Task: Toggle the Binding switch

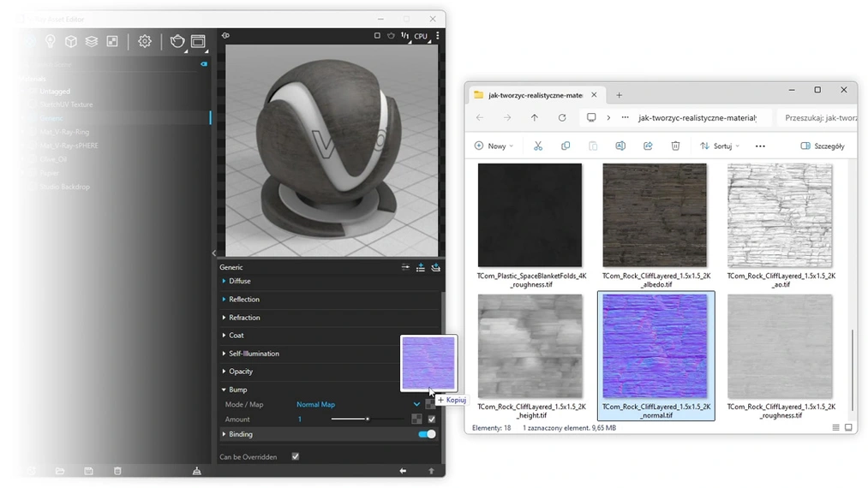Action: (x=426, y=434)
